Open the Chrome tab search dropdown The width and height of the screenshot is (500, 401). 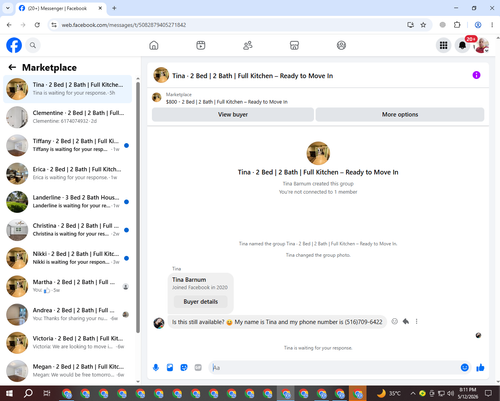(8, 8)
